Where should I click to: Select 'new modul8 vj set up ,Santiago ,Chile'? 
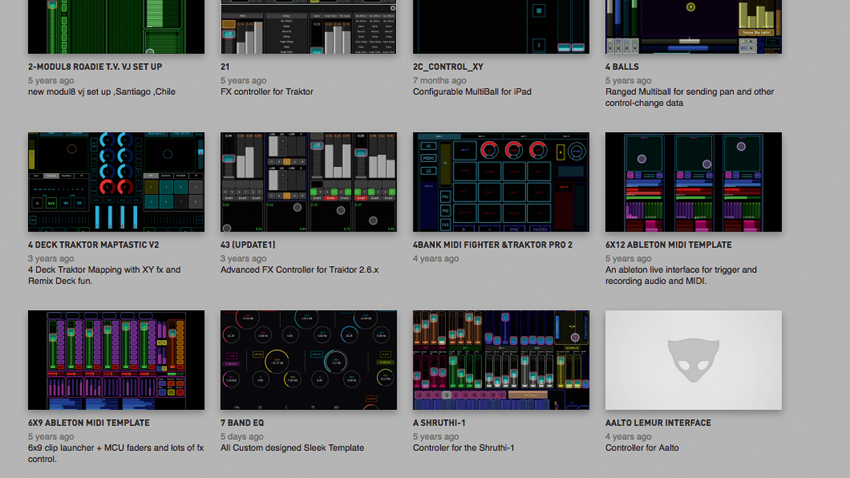coord(101,92)
